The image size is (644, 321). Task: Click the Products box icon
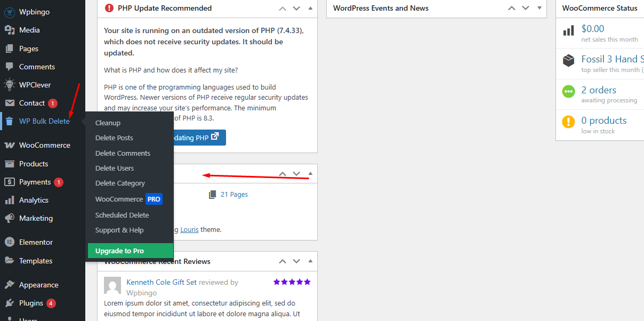(9, 164)
